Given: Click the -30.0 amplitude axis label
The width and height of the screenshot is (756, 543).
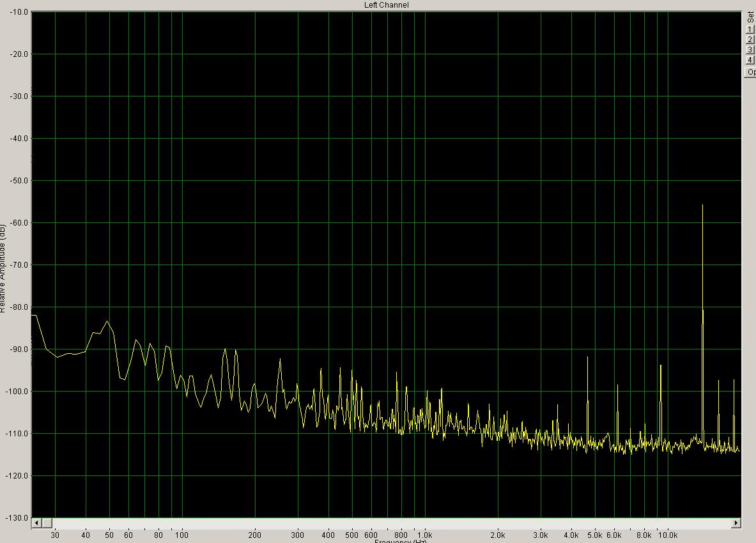Looking at the screenshot, I should 19,96.
